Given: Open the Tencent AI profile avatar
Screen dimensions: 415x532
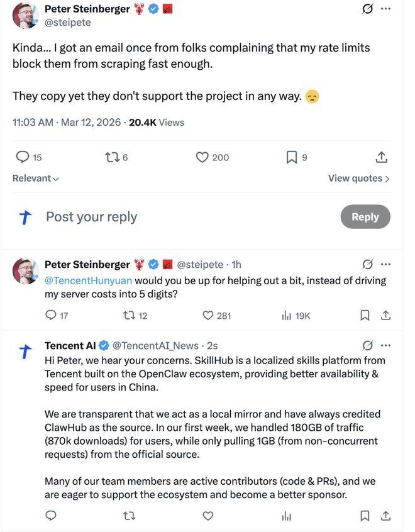Looking at the screenshot, I should pos(25,352).
